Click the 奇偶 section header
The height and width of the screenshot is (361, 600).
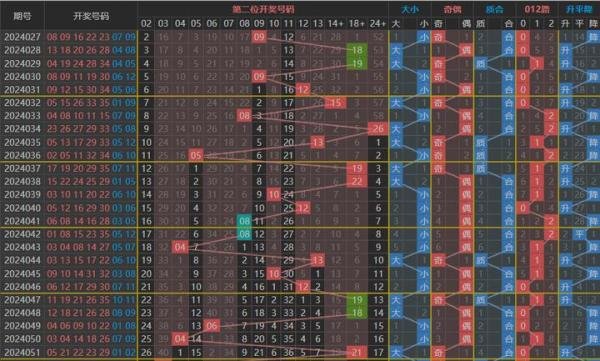(x=452, y=9)
